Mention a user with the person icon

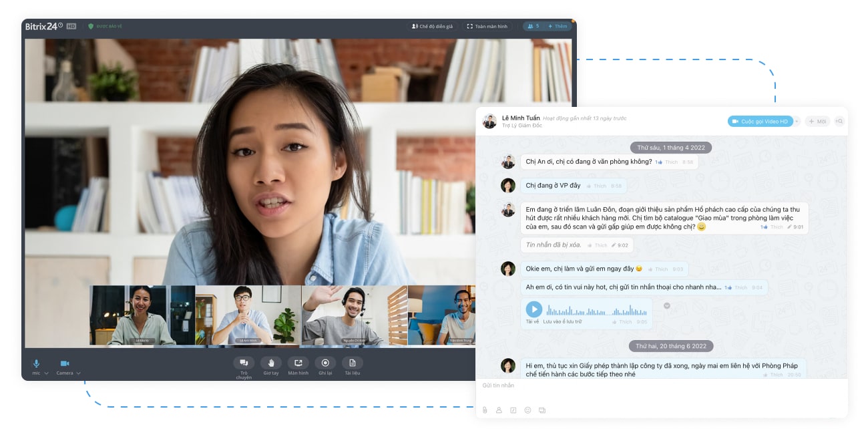[x=499, y=410]
